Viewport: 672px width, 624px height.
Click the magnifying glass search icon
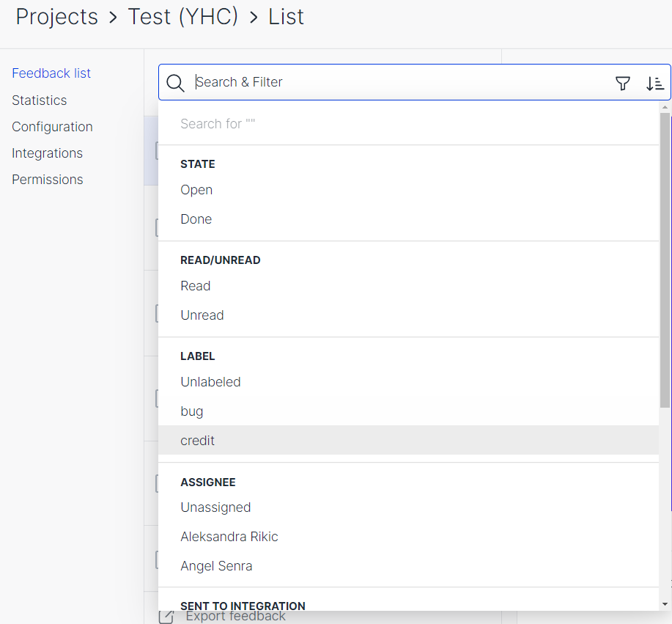[175, 83]
